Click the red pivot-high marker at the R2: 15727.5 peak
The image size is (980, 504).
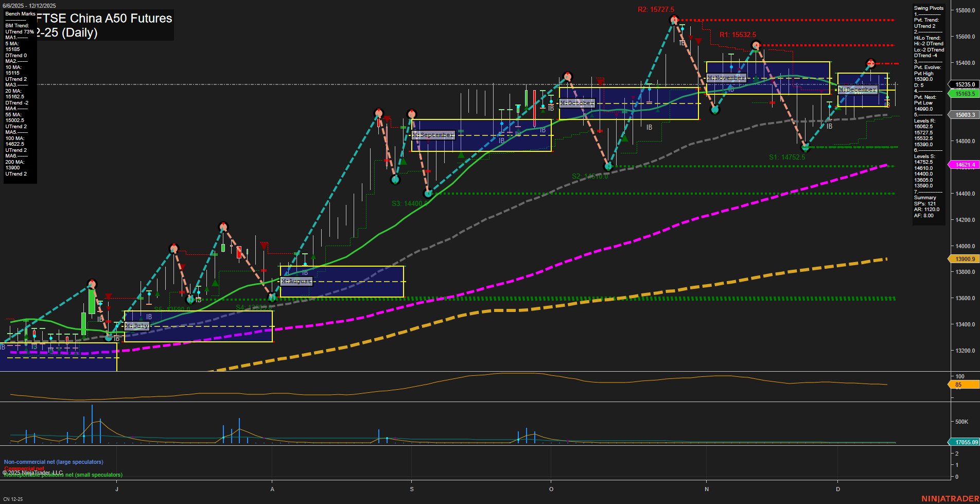tap(674, 20)
